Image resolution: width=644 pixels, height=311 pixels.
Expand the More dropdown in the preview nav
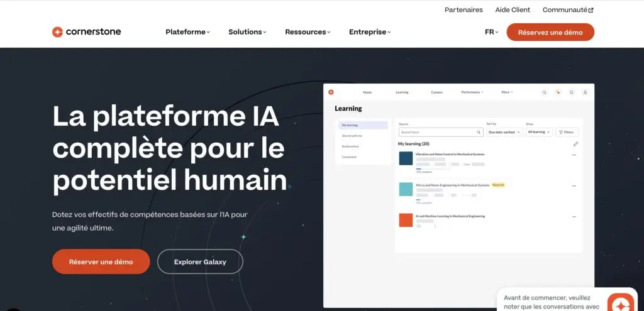(508, 92)
